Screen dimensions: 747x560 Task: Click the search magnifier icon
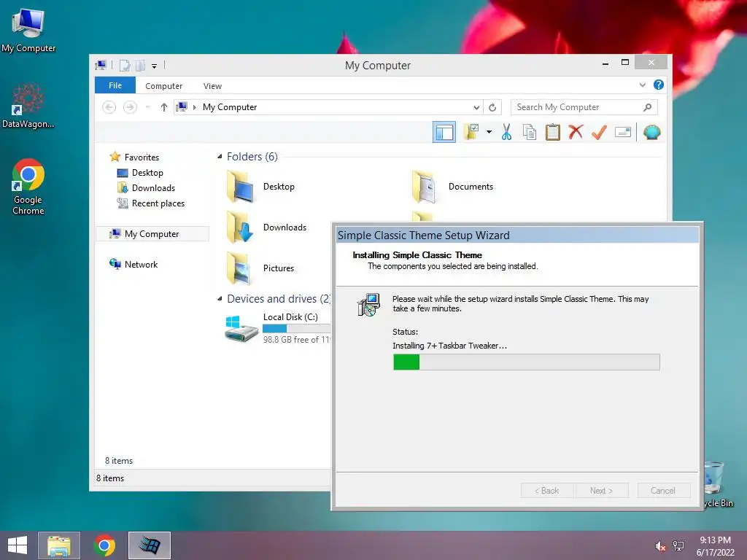pyautogui.click(x=647, y=107)
